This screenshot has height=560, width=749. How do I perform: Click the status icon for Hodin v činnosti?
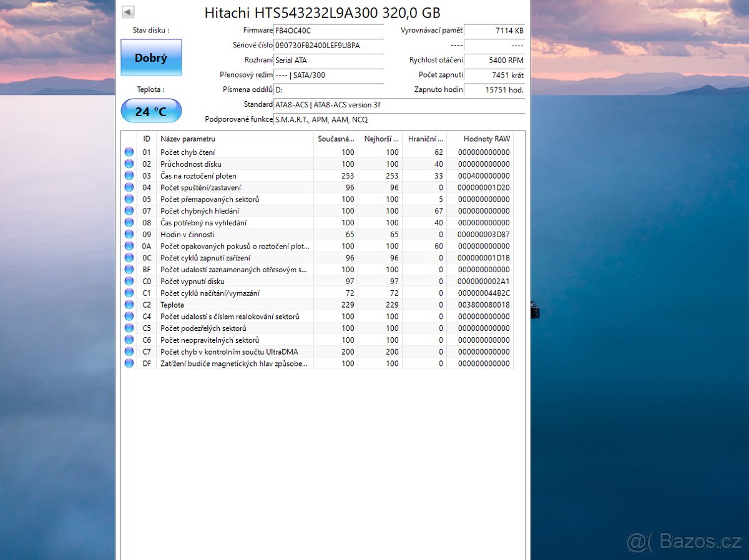[x=129, y=234]
